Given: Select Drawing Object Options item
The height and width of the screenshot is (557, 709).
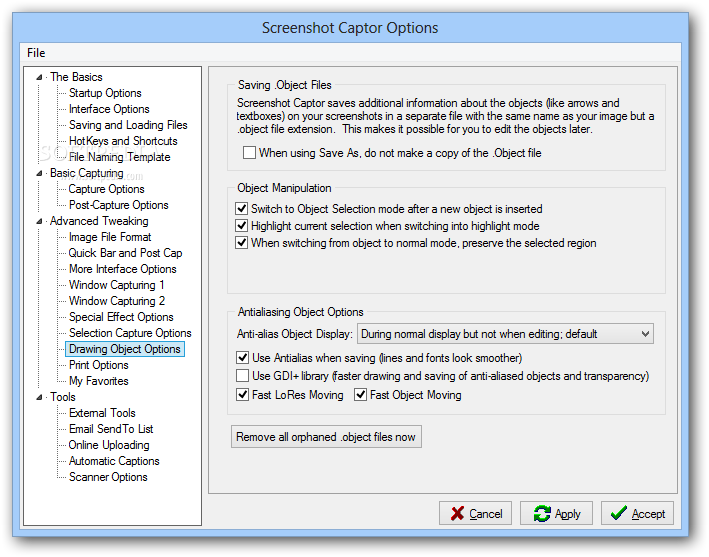Looking at the screenshot, I should tap(125, 349).
